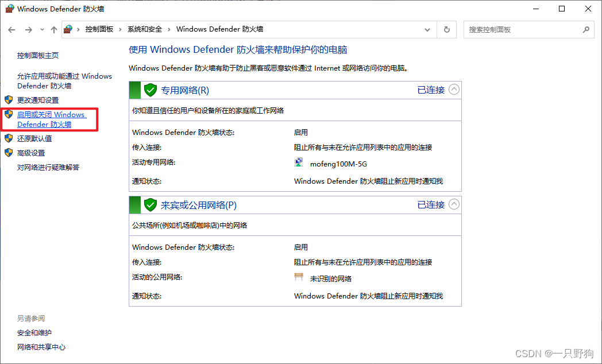
Task: Select the mofeng100M-5G network name
Action: 338,164
